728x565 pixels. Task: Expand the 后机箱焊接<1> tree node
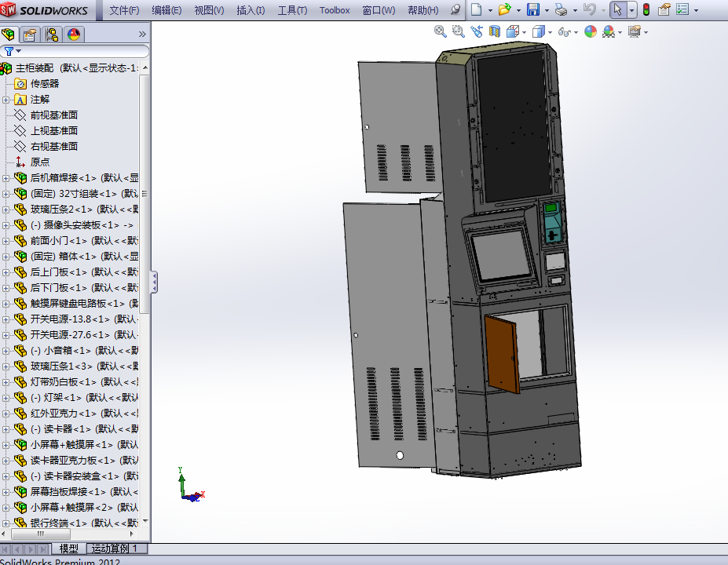click(6, 178)
